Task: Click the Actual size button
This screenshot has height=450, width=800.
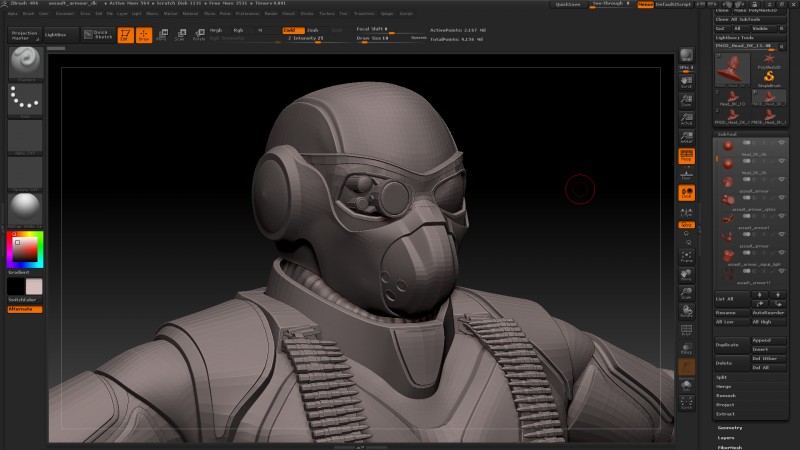Action: coord(686,119)
